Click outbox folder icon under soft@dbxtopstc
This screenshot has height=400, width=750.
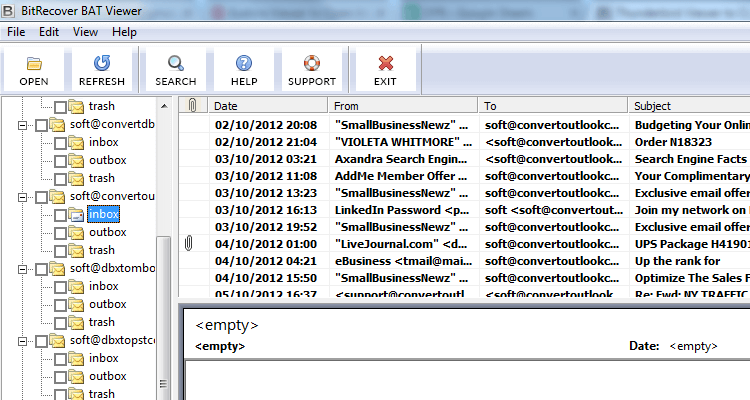pyautogui.click(x=76, y=377)
